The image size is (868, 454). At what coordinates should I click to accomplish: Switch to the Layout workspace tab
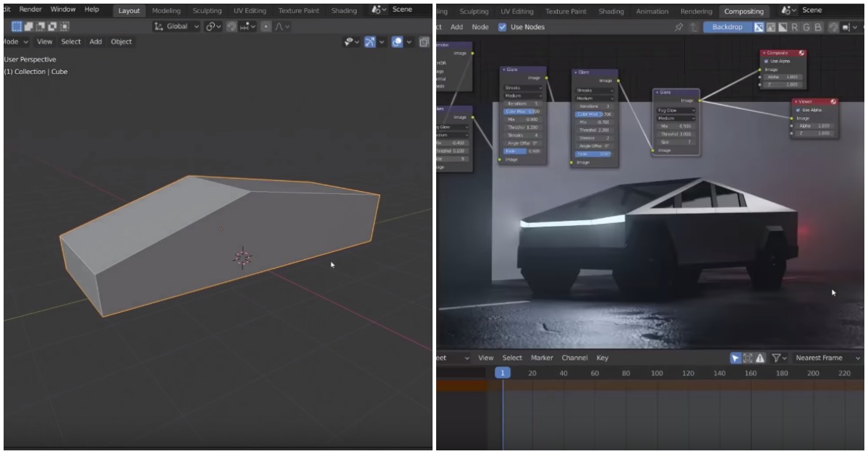129,11
